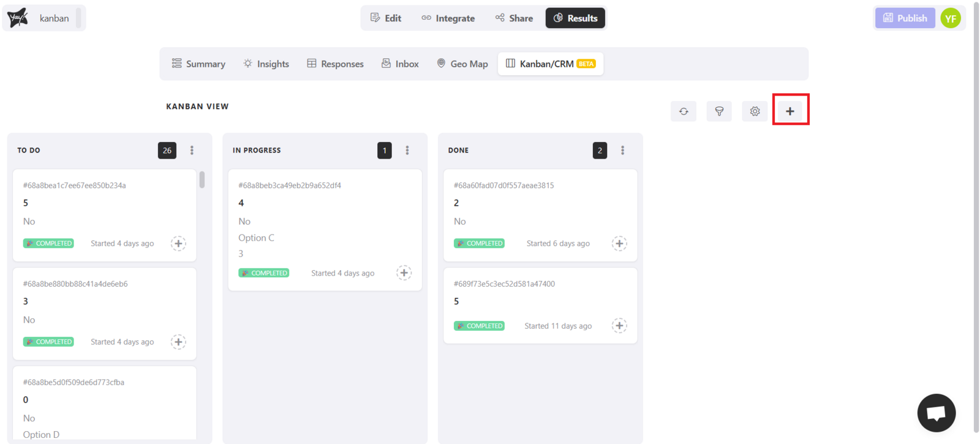This screenshot has height=444, width=980.
Task: Expand the Done column options menu
Action: (x=623, y=151)
